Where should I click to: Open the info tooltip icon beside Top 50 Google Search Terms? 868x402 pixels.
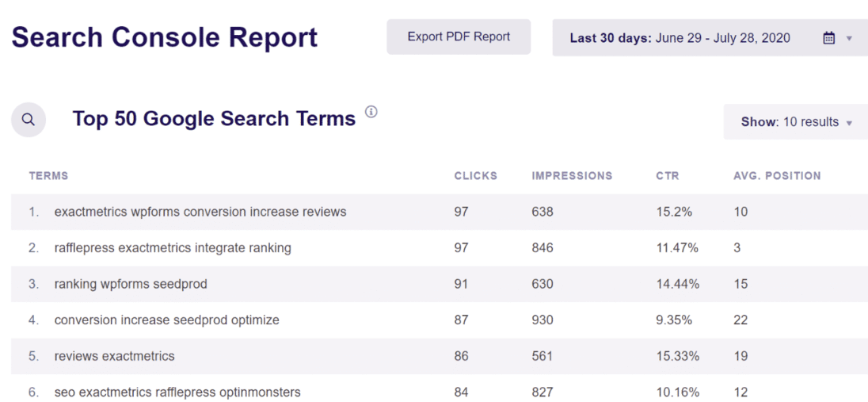click(371, 112)
